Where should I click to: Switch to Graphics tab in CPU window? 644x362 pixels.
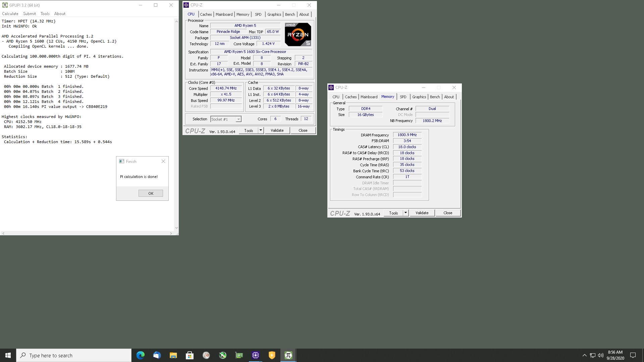pyautogui.click(x=274, y=14)
